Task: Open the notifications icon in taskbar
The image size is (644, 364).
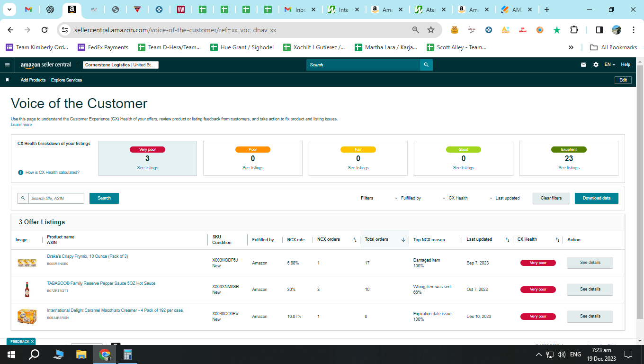Action: tap(628, 355)
